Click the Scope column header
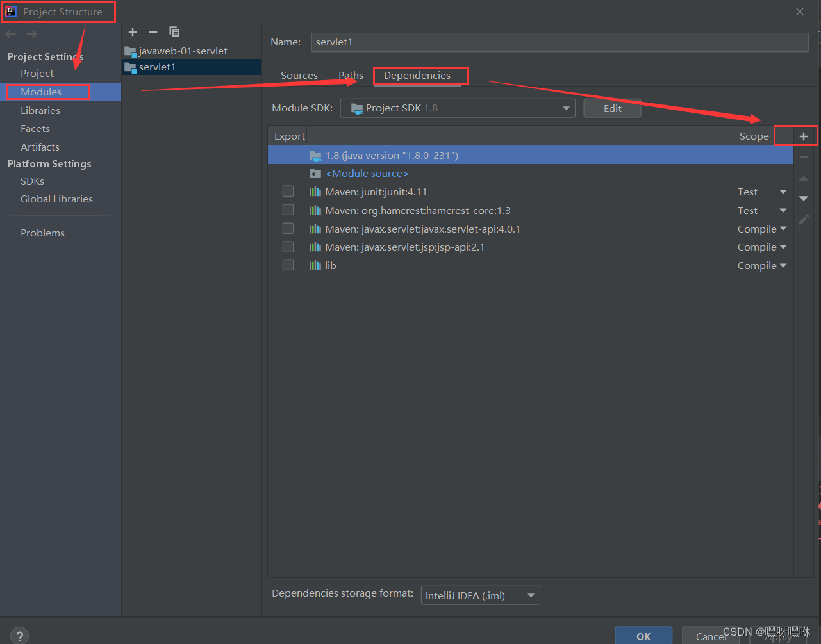 (x=754, y=136)
